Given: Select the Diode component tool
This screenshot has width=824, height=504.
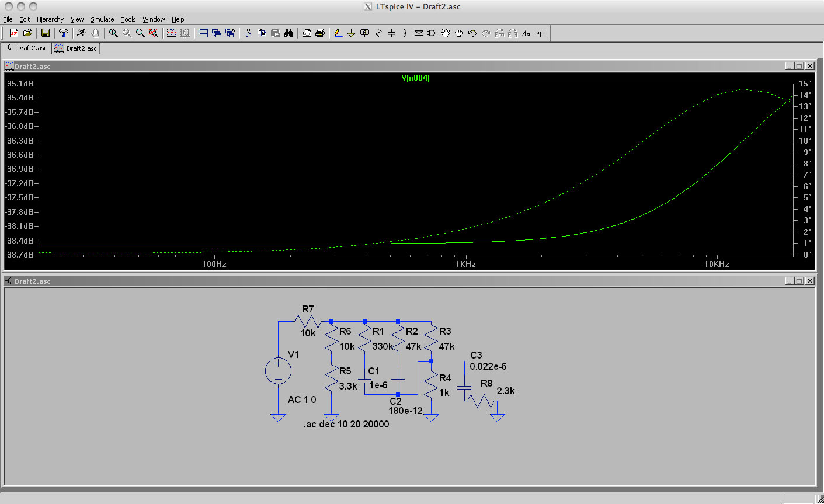Looking at the screenshot, I should pos(419,33).
